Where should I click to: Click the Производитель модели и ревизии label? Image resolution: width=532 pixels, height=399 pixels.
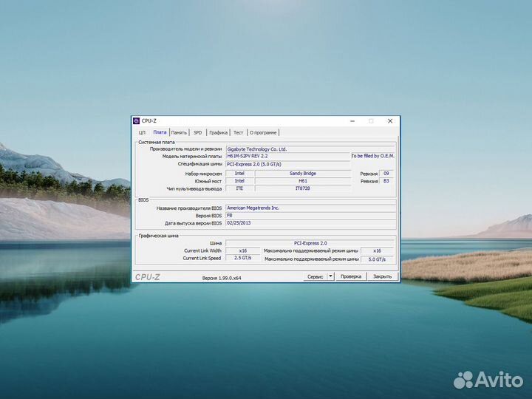pyautogui.click(x=185, y=149)
